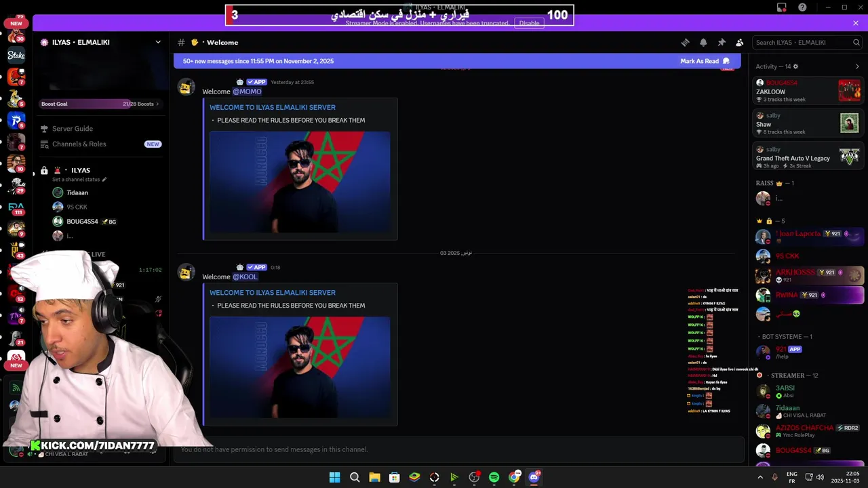Image resolution: width=868 pixels, height=488 pixels.
Task: Select member Joan Laporta
Action: (808, 237)
